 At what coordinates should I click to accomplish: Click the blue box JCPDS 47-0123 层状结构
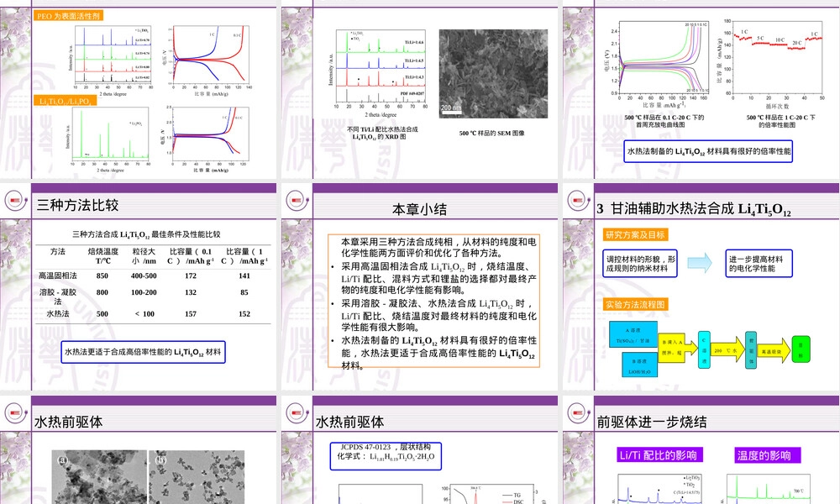click(386, 456)
